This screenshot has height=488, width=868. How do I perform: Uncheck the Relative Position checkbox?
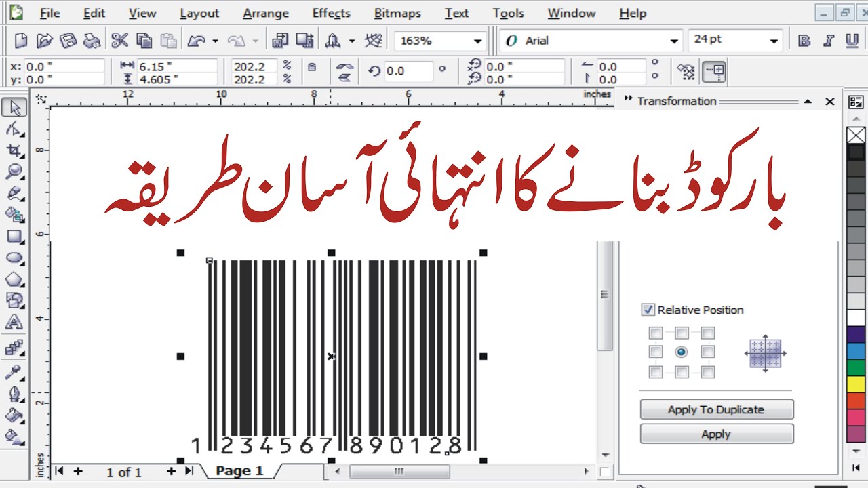click(x=648, y=310)
